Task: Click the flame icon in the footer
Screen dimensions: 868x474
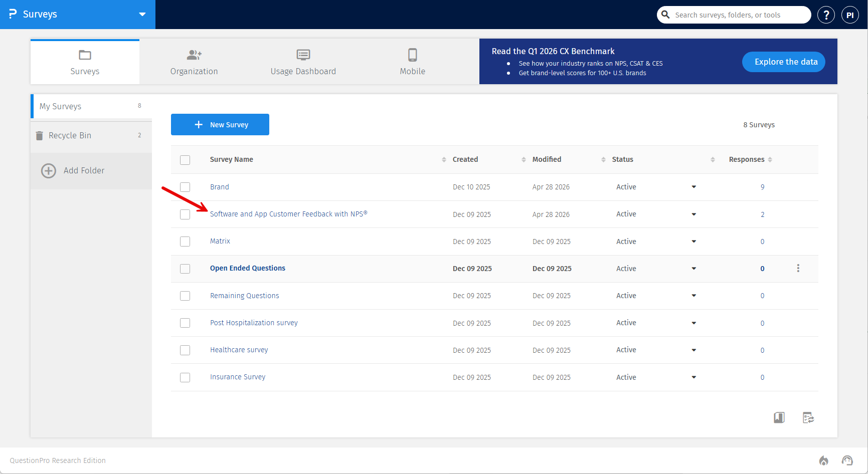Action: tap(823, 460)
